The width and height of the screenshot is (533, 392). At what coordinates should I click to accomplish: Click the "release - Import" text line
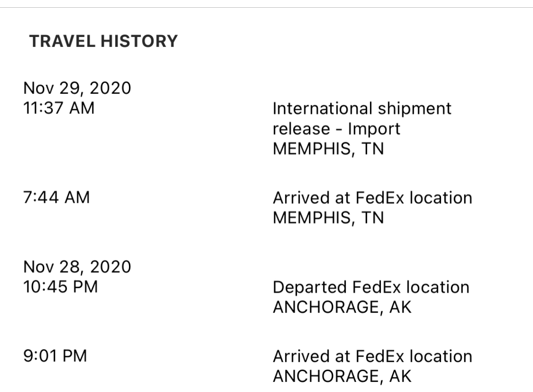tap(336, 129)
